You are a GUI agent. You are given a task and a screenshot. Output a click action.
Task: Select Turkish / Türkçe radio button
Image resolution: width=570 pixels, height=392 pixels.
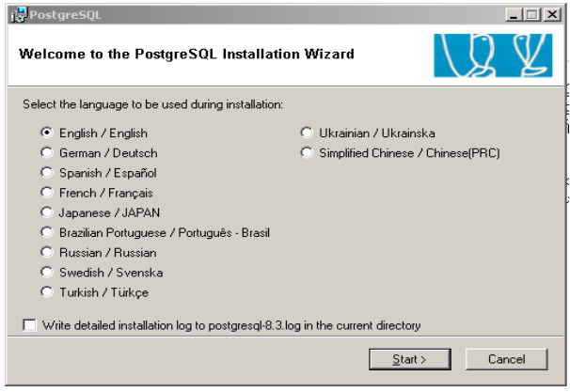(47, 292)
